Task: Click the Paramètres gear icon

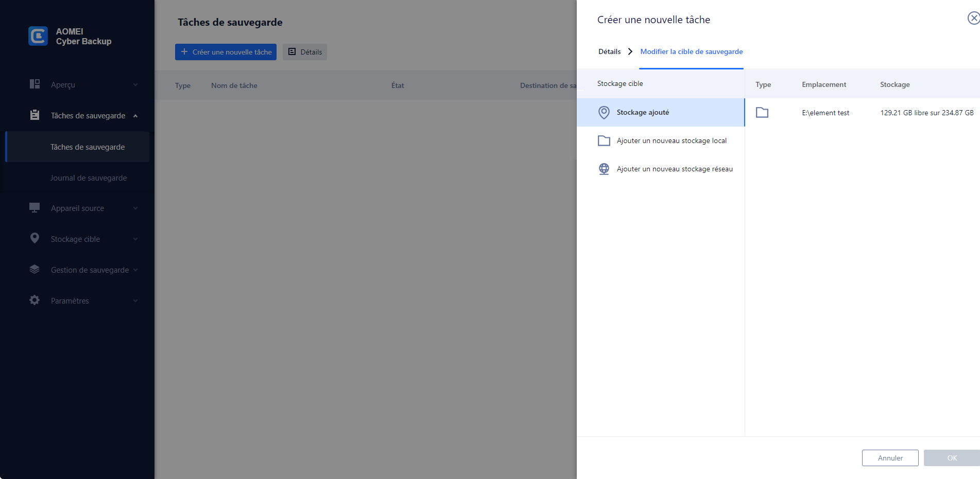Action: pos(35,300)
